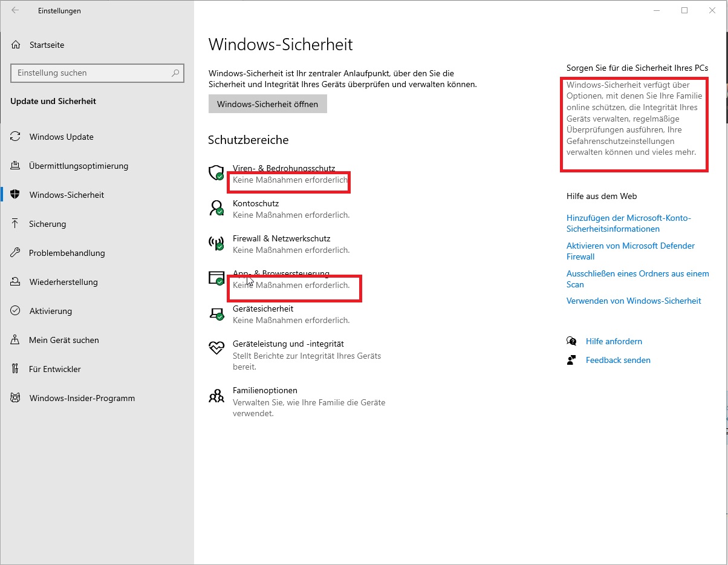Click the Kontoschutz person icon

(216, 208)
